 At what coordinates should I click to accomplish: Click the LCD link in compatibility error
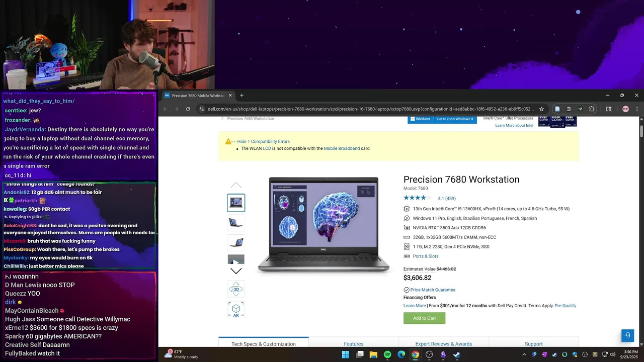pyautogui.click(x=267, y=149)
